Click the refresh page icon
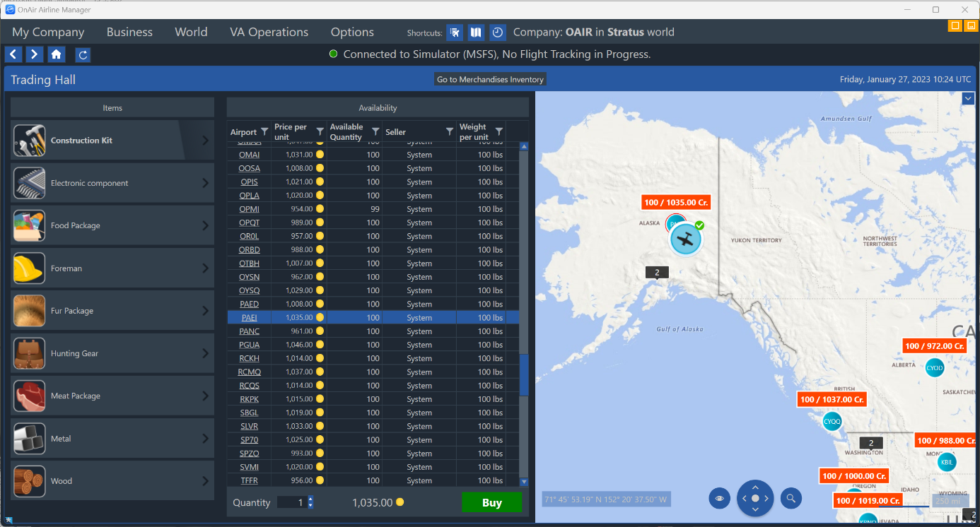Screen dimensions: 980x527 [x=83, y=54]
